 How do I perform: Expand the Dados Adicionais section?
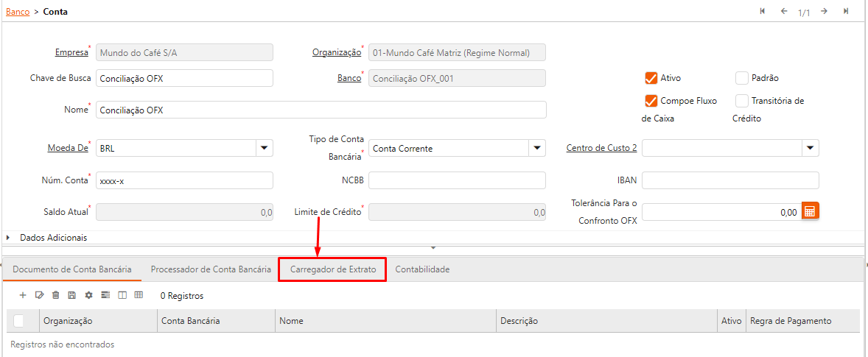[x=9, y=238]
